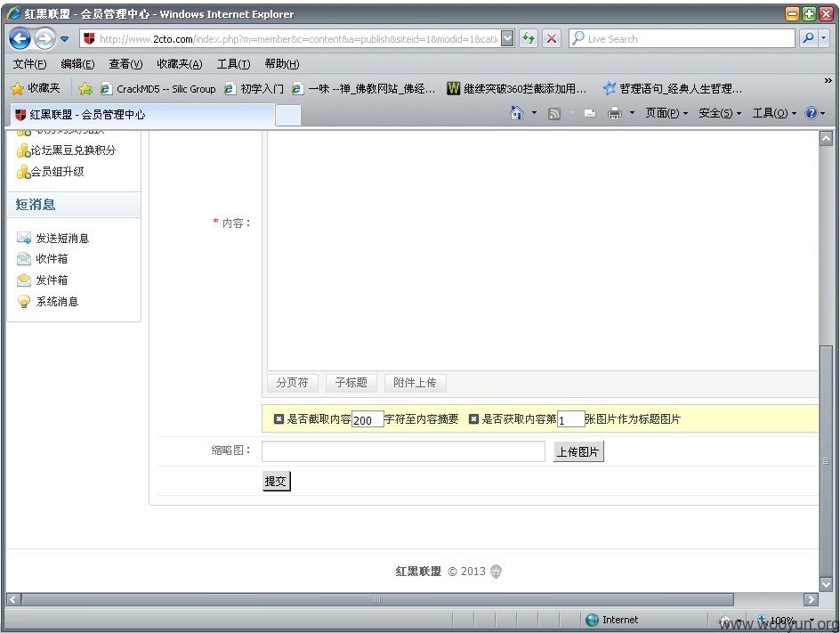Open the search provider dropdown arrow
The image size is (840, 633).
click(824, 38)
